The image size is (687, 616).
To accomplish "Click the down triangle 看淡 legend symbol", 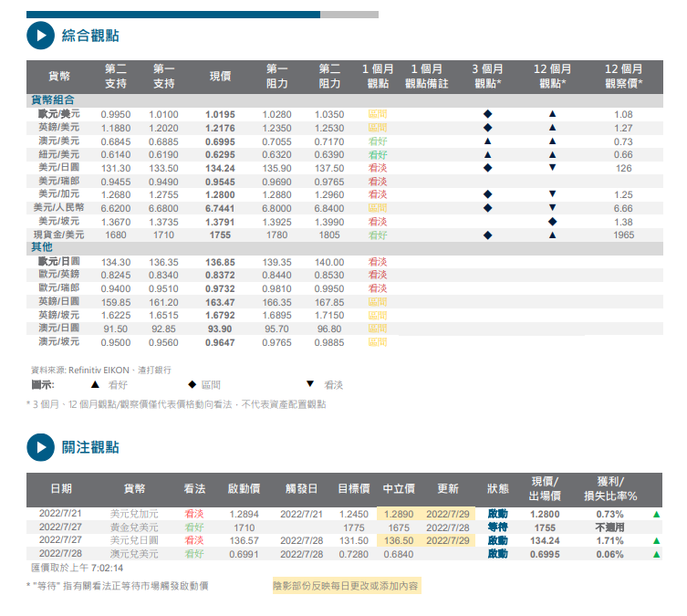I will pyautogui.click(x=310, y=385).
